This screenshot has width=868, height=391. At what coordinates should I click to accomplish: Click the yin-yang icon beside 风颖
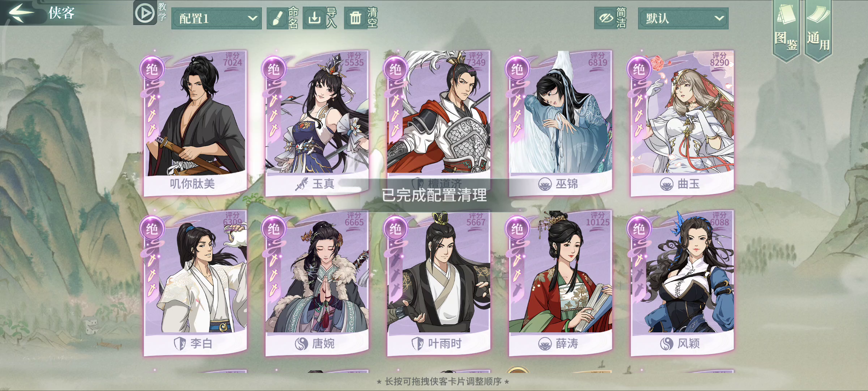tap(667, 344)
